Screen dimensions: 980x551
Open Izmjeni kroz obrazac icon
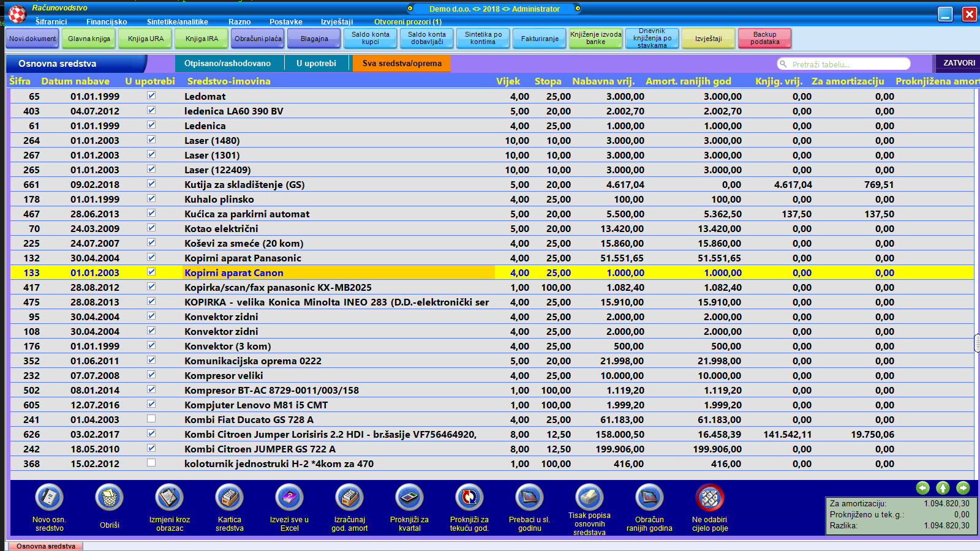click(x=170, y=498)
